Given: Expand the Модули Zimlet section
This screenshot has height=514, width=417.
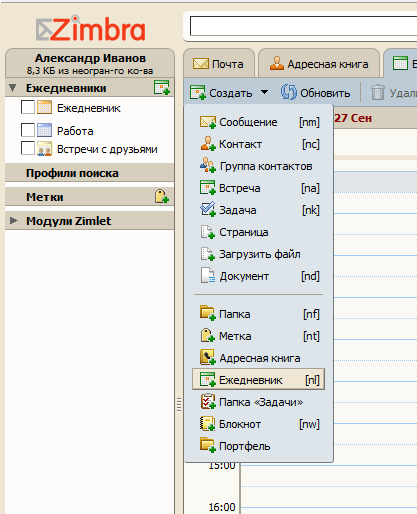Looking at the screenshot, I should (13, 220).
